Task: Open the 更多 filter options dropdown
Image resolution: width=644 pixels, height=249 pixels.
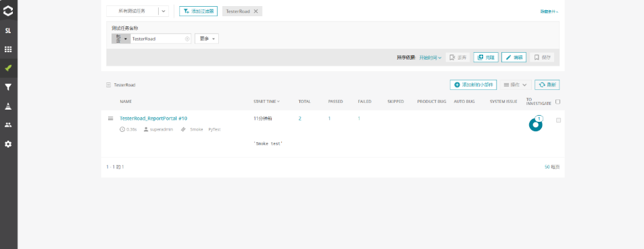Action: (x=207, y=39)
